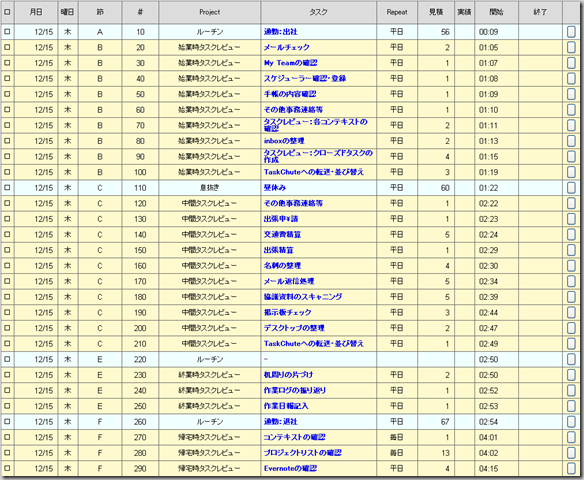
Task: Check the checkbox for 昼休み row
Action: click(x=7, y=188)
